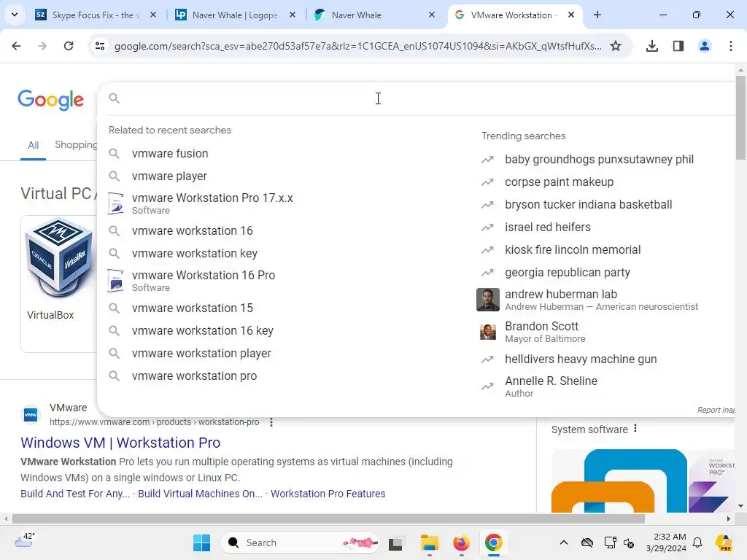Viewport: 747px width, 560px height.
Task: Open the notifications bell in the tray
Action: tap(697, 542)
